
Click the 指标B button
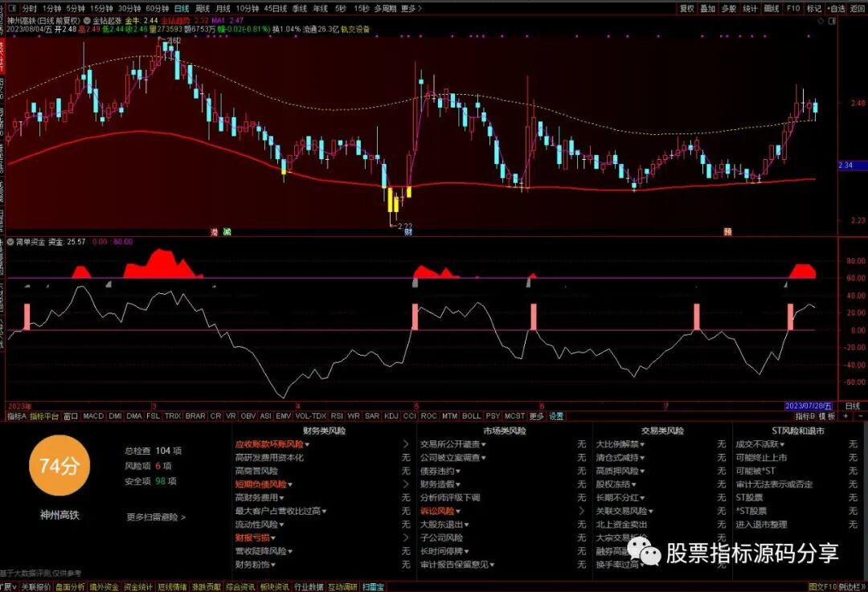(x=805, y=416)
